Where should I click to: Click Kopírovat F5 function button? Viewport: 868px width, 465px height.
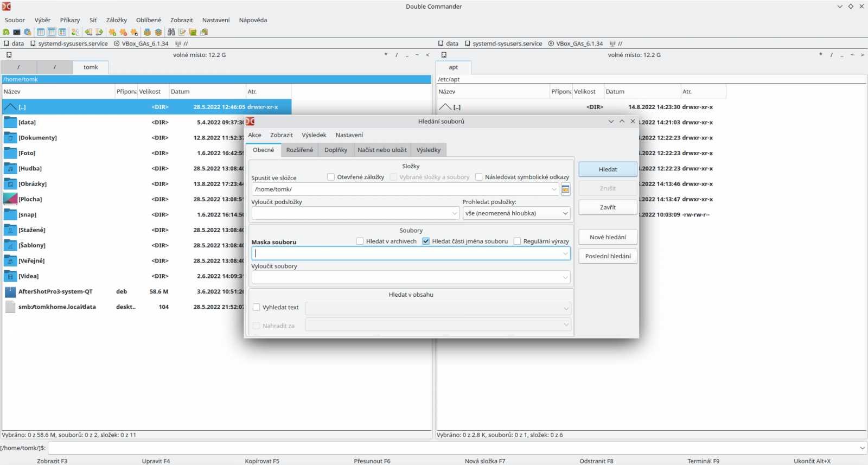[262, 461]
